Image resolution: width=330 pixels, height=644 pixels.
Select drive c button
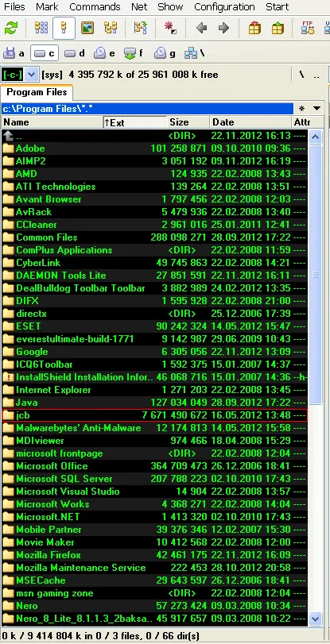coord(45,53)
